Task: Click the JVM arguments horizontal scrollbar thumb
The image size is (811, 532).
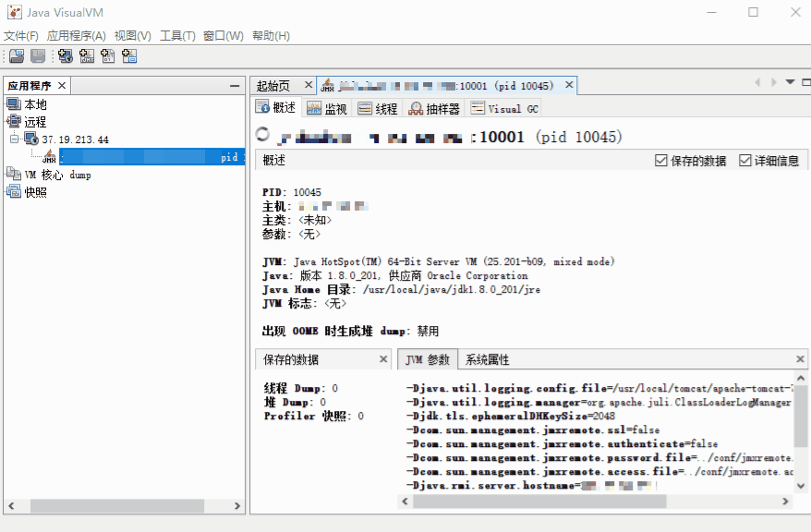Action: [539, 501]
